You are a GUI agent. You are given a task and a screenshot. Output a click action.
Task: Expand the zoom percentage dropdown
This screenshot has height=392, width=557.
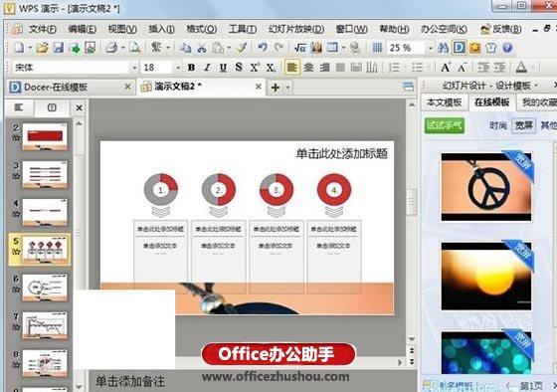coord(430,48)
